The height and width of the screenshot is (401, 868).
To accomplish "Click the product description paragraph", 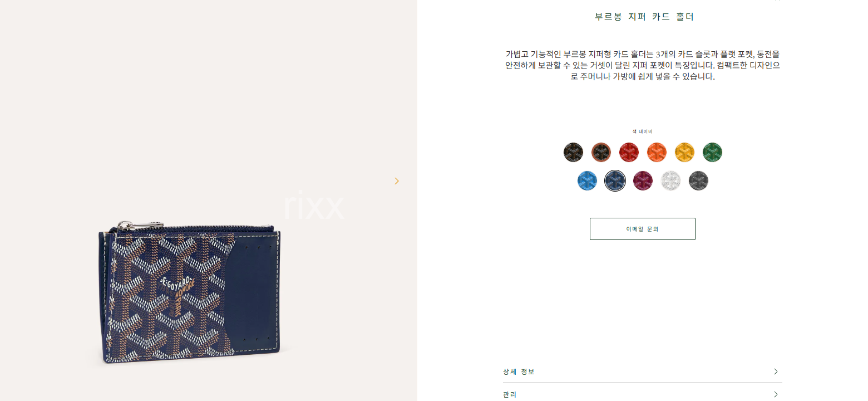I will click(x=642, y=65).
